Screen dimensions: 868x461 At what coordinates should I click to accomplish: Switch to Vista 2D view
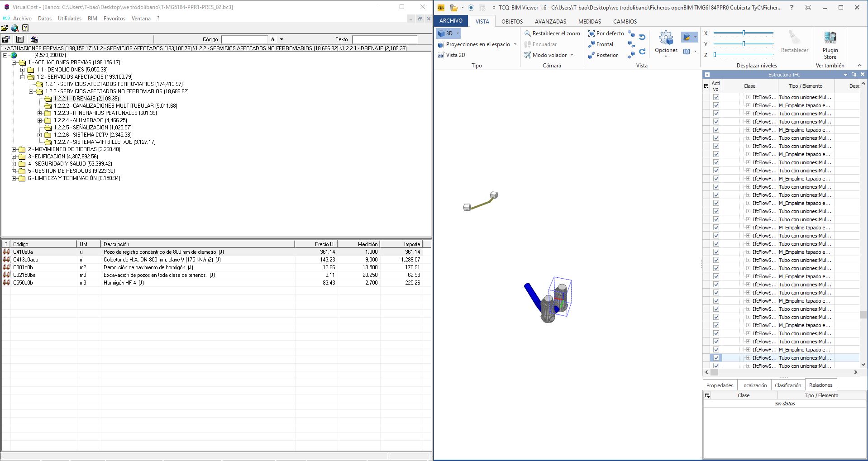pyautogui.click(x=451, y=55)
